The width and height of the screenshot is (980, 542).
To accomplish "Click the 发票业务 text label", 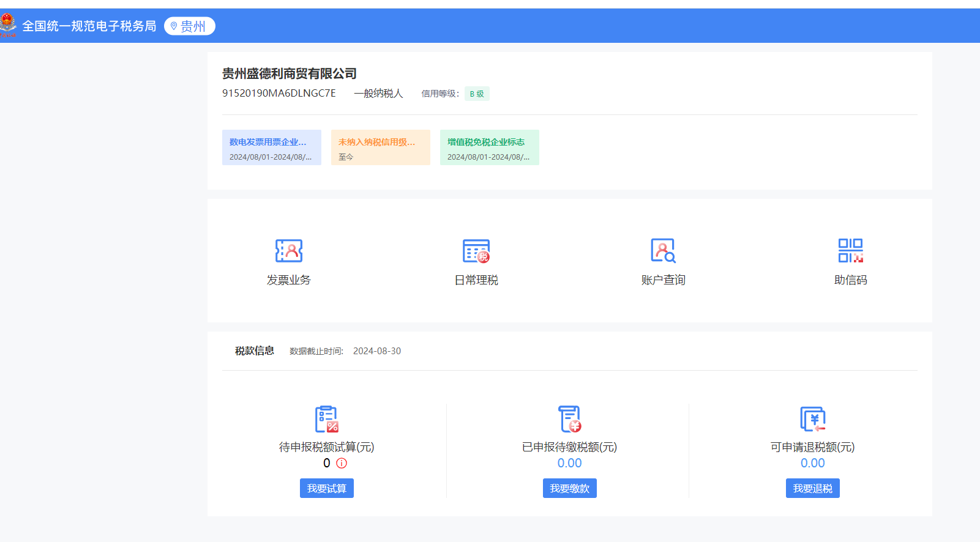I will (289, 280).
